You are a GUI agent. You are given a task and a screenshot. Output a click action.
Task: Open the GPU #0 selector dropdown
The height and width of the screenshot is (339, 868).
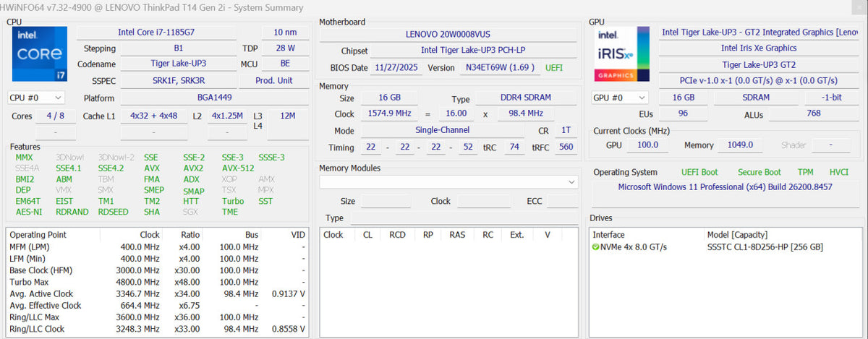click(x=621, y=98)
